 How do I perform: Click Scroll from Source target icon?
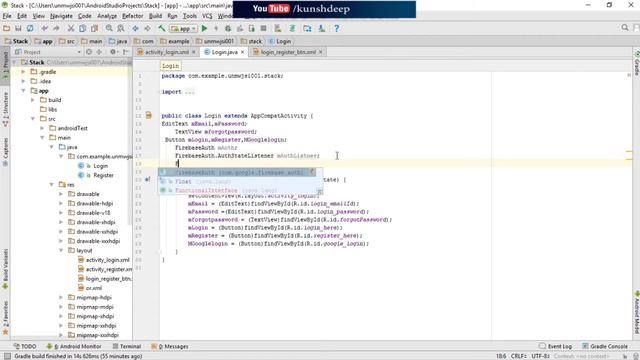pos(89,52)
